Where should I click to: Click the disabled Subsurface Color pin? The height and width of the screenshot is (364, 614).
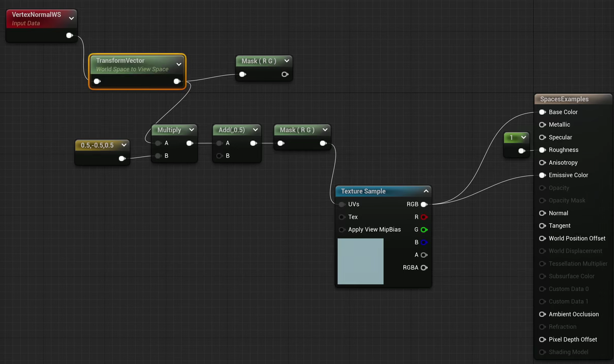(x=543, y=276)
